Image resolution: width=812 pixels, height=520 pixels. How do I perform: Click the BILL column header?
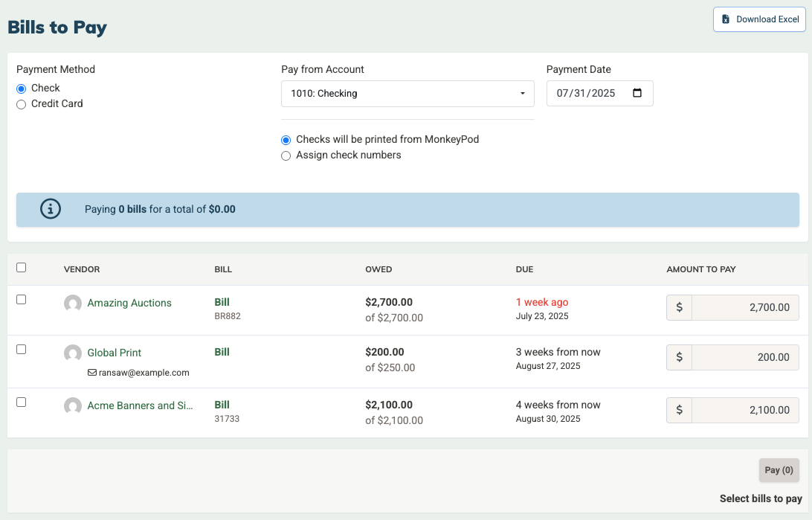(x=223, y=269)
